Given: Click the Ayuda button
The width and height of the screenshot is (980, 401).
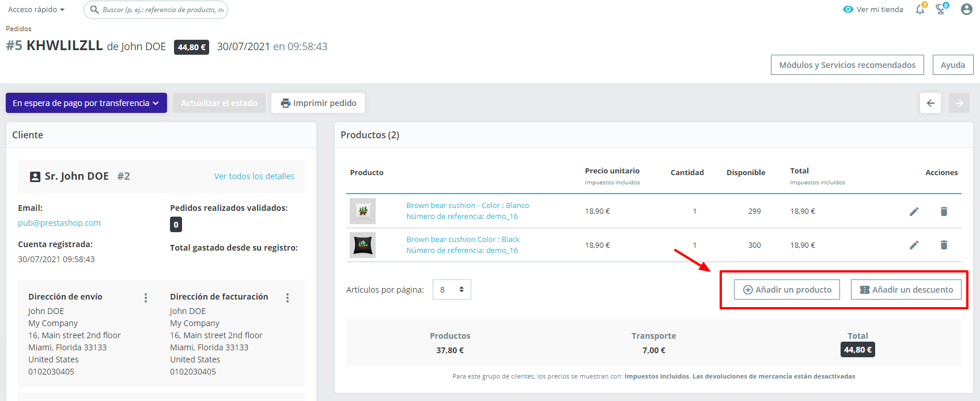Looking at the screenshot, I should [x=953, y=65].
